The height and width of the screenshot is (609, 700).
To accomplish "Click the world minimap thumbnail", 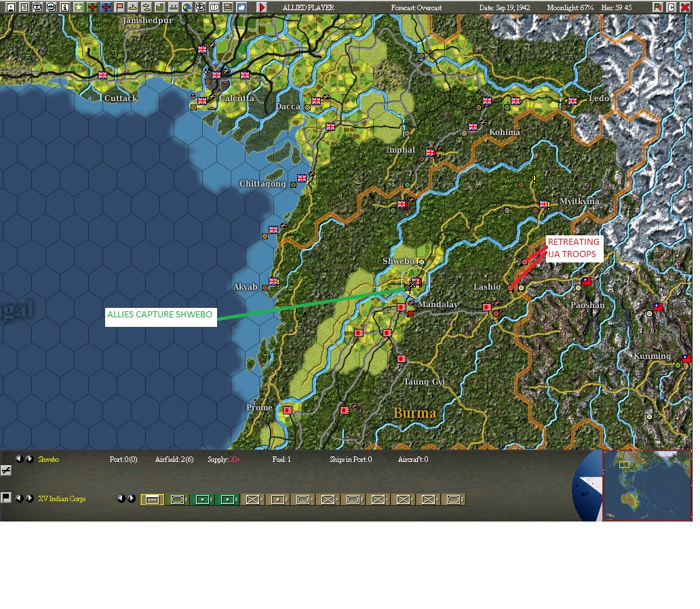I will 647,486.
